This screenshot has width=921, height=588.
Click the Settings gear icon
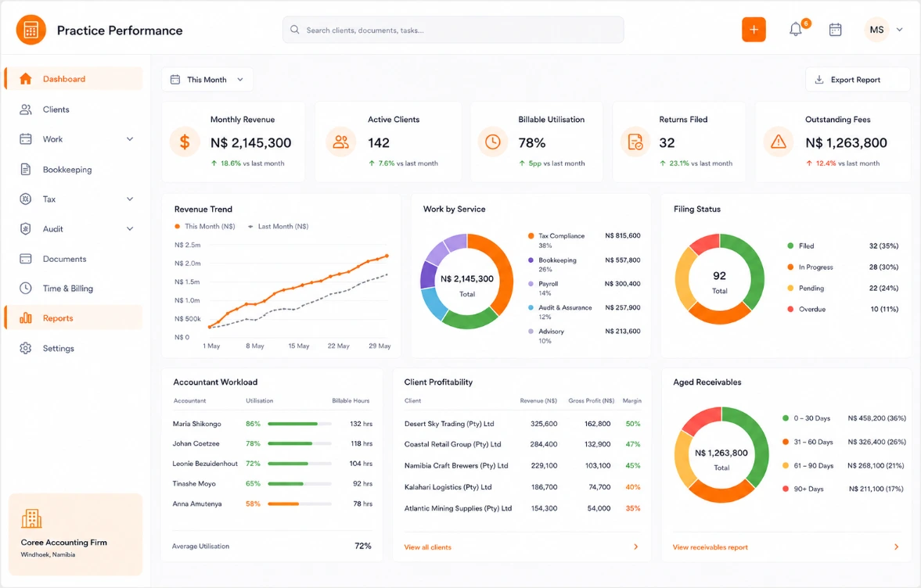(x=25, y=348)
